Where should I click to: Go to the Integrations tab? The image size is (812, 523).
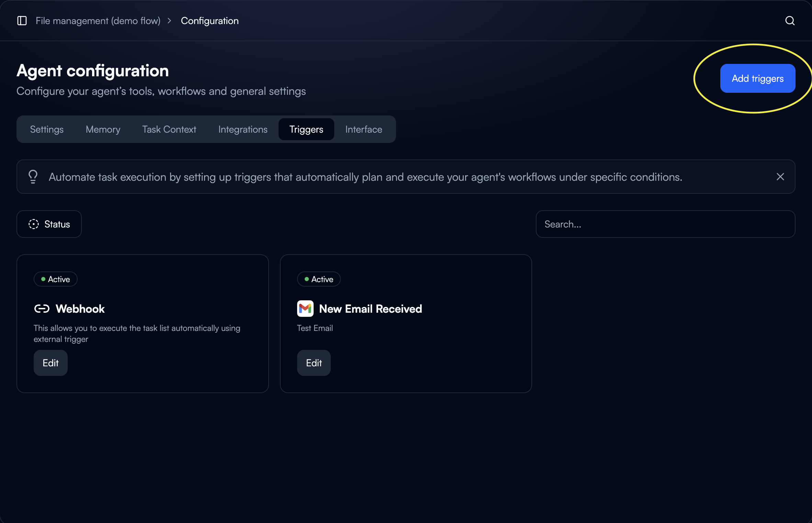(x=243, y=129)
